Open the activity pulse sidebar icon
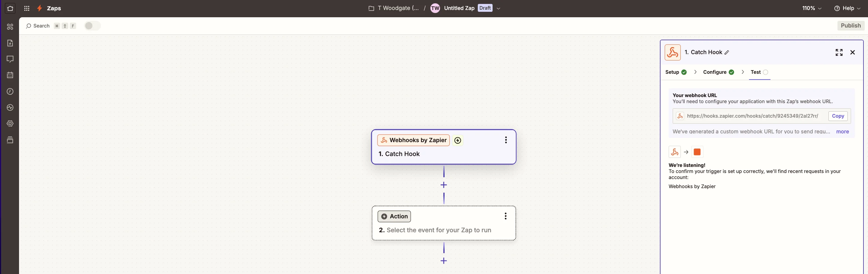Screen dimensions: 868x274 (10, 107)
